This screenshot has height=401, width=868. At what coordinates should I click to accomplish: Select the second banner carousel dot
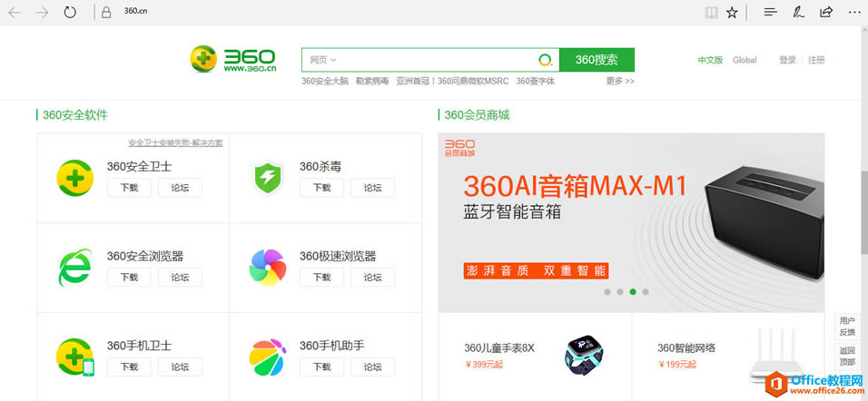tap(620, 292)
